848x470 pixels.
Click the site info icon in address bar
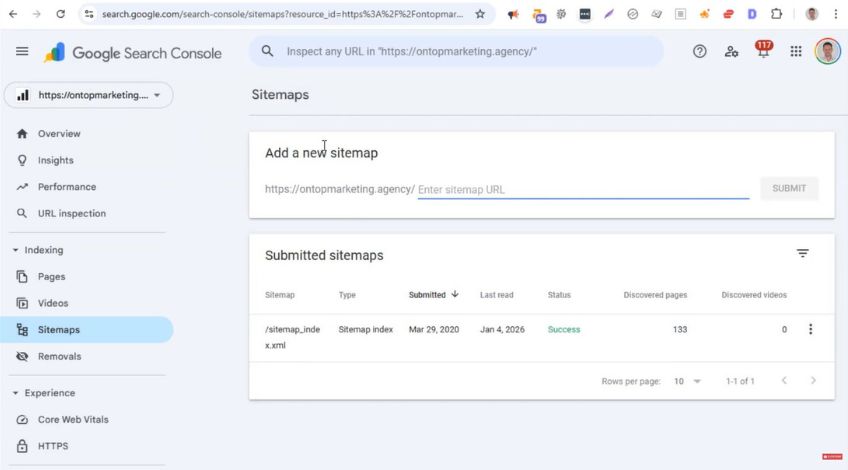tap(89, 14)
